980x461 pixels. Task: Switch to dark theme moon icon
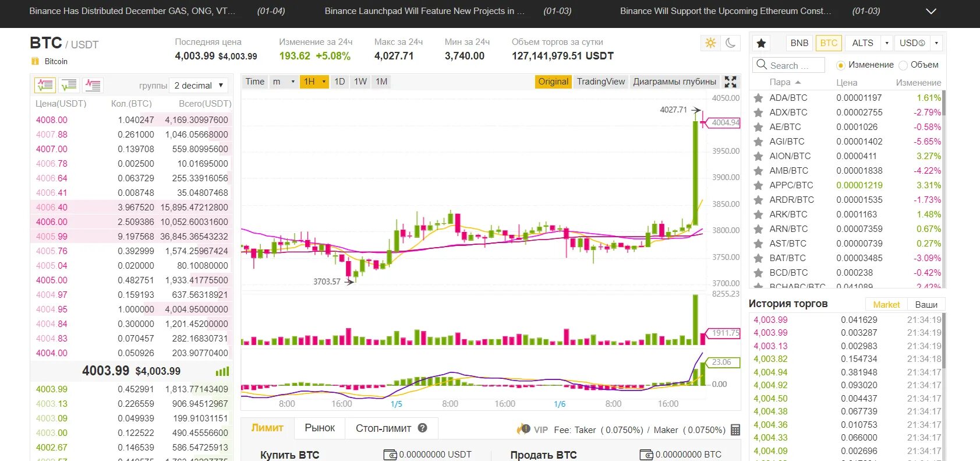(x=730, y=43)
